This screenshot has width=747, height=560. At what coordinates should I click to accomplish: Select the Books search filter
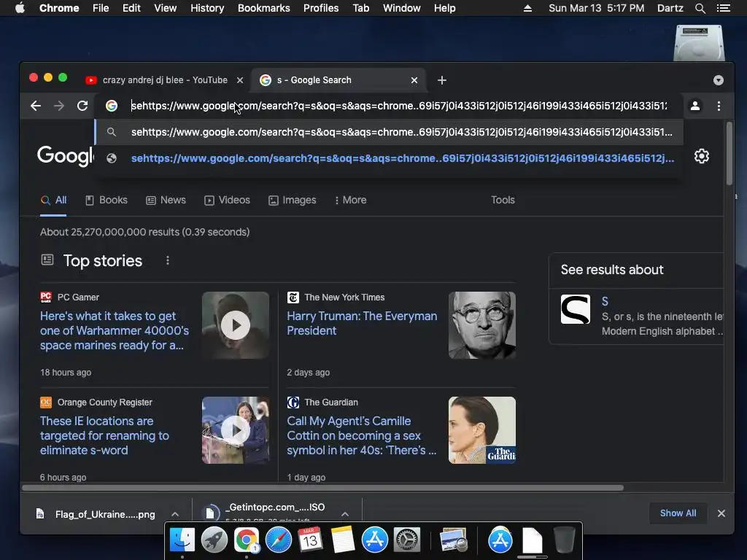[x=107, y=200]
